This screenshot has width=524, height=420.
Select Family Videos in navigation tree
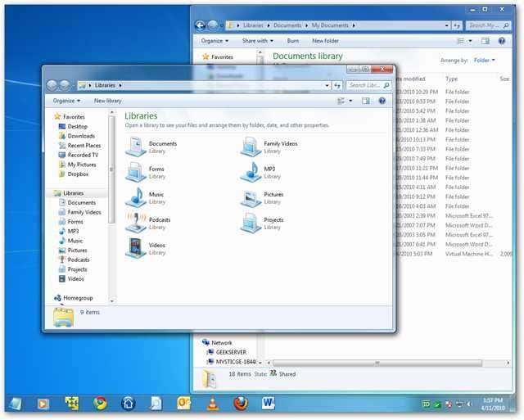click(84, 212)
